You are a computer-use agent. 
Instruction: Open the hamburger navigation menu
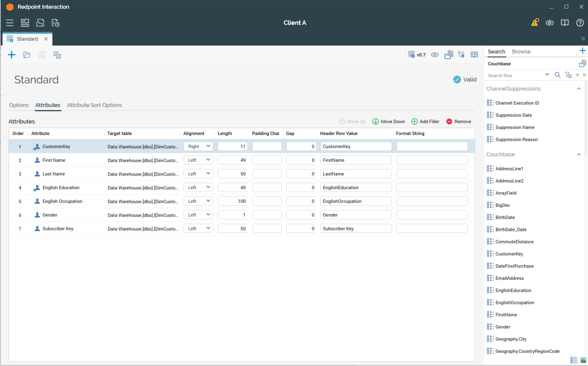coord(10,23)
